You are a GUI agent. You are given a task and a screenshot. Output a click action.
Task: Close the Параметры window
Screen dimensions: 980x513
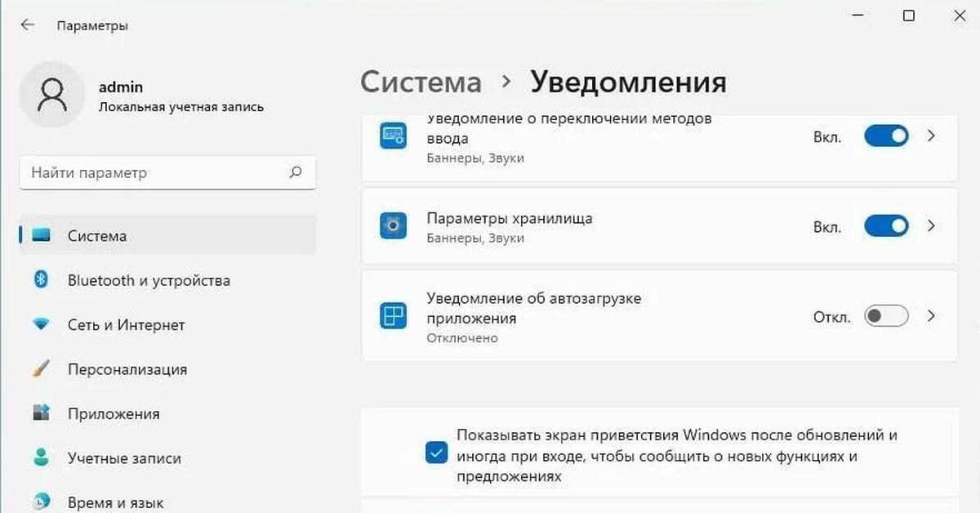coord(960,15)
